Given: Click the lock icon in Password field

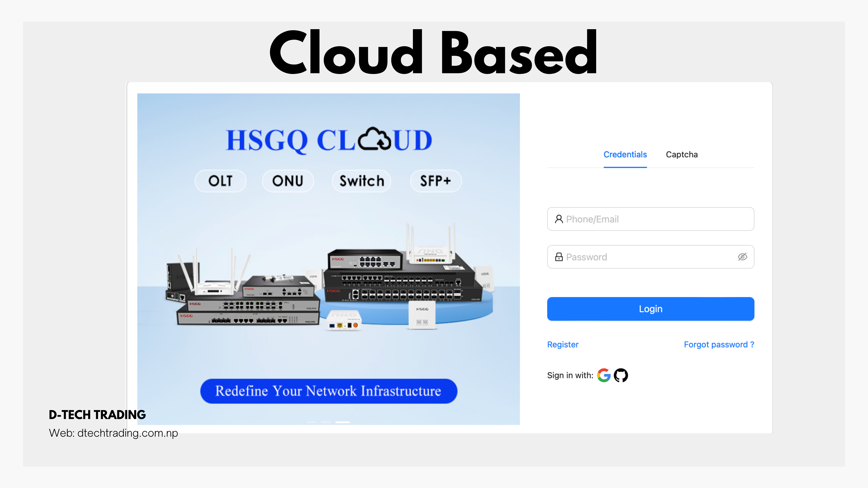Looking at the screenshot, I should (x=559, y=257).
